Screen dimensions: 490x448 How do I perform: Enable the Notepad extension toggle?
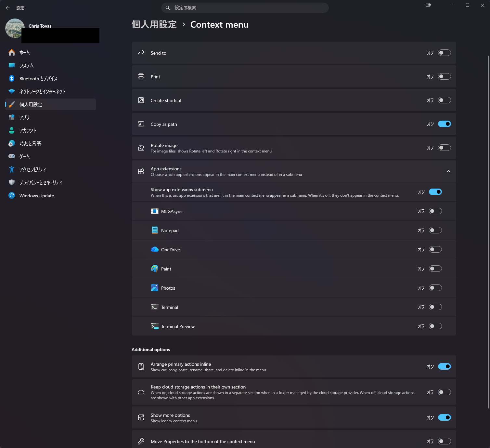pos(435,230)
